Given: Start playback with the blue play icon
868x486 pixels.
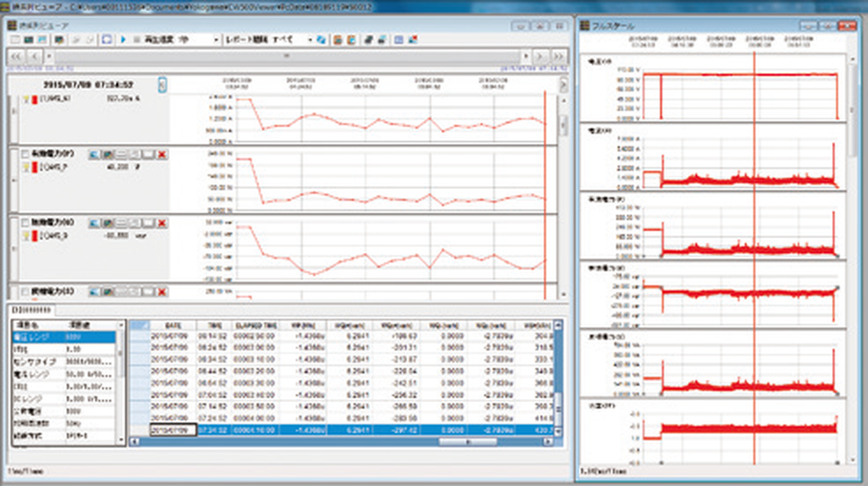Looking at the screenshot, I should [x=123, y=40].
